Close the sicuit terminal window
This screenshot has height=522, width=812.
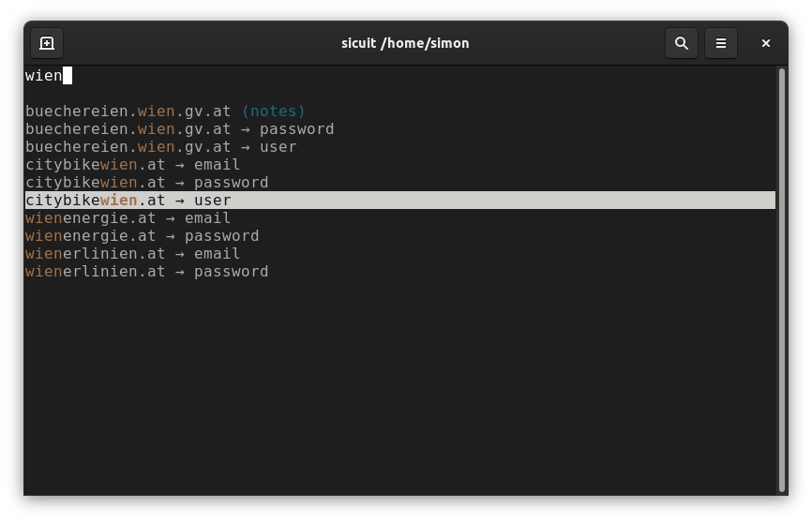[766, 43]
